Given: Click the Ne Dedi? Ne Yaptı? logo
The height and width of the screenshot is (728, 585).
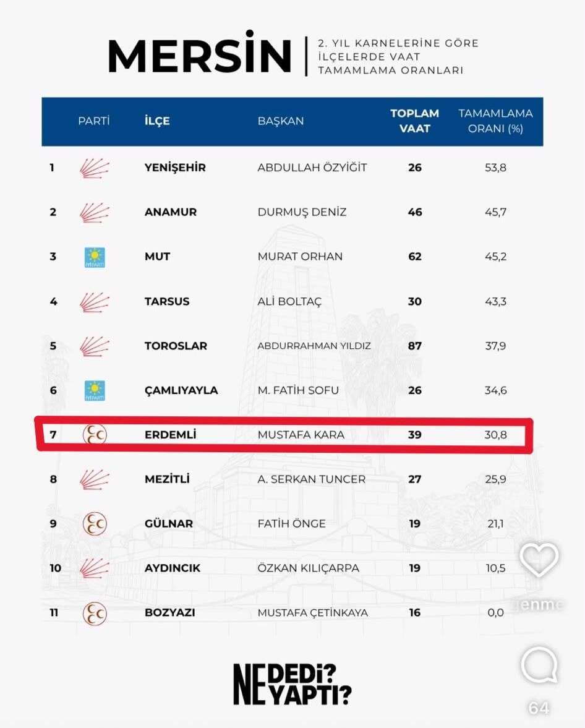Looking at the screenshot, I should tap(292, 684).
